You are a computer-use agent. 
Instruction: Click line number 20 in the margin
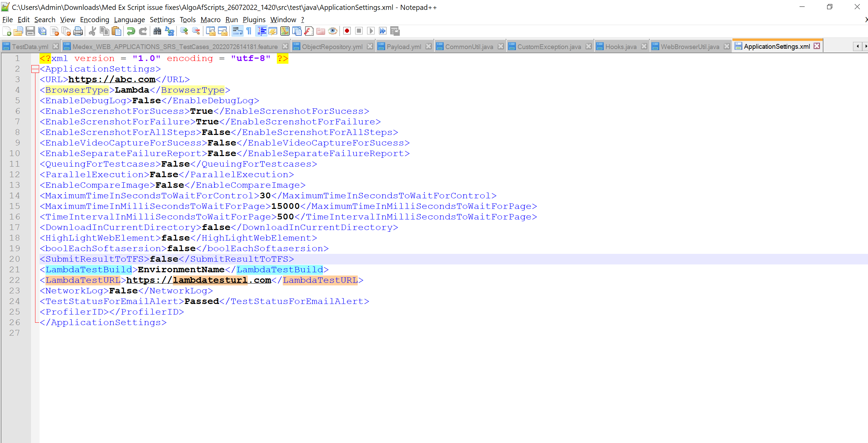pyautogui.click(x=15, y=259)
